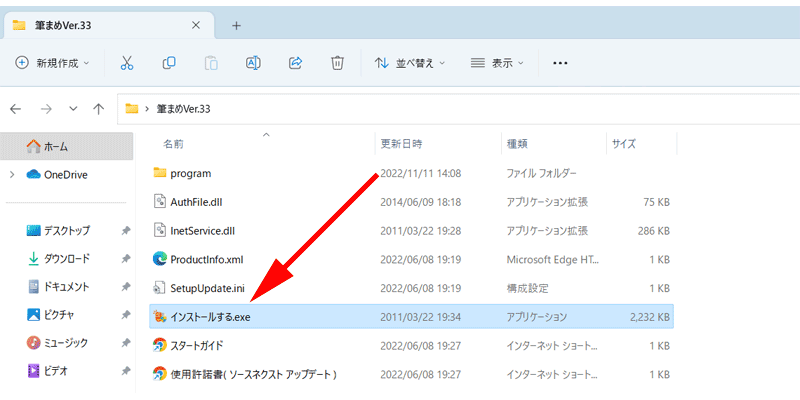
Task: Click the pin icon beside ダウンロード
Action: [x=126, y=259]
